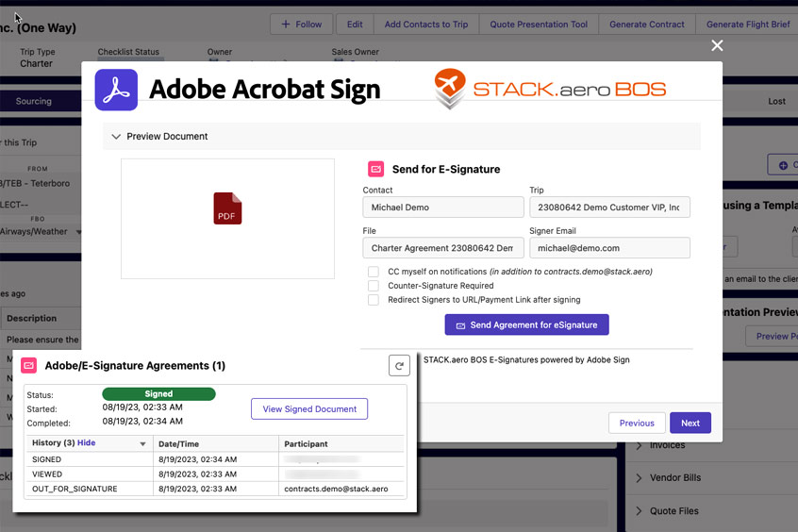Click Generate Flight Brief button
Viewport: 798px width, 532px height.
pyautogui.click(x=747, y=25)
